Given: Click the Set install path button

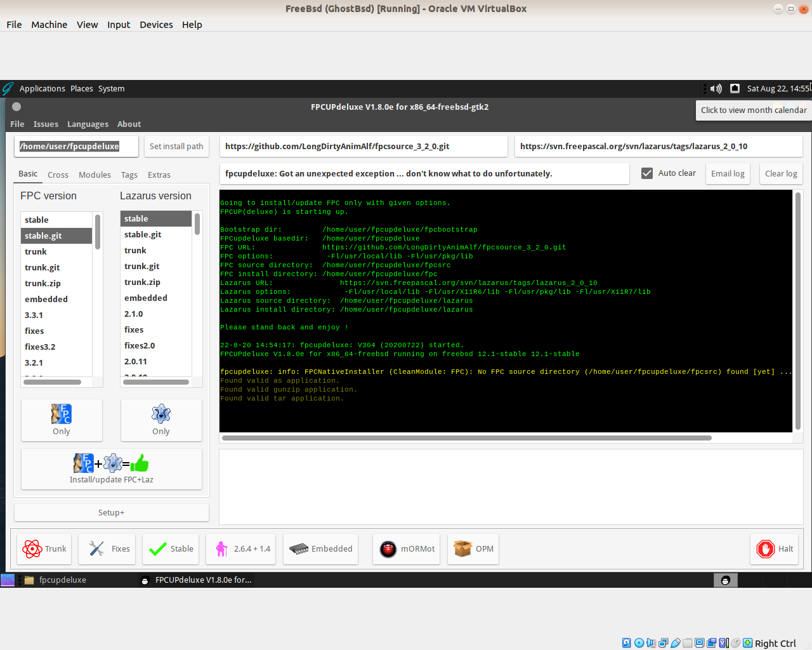Looking at the screenshot, I should 176,147.
